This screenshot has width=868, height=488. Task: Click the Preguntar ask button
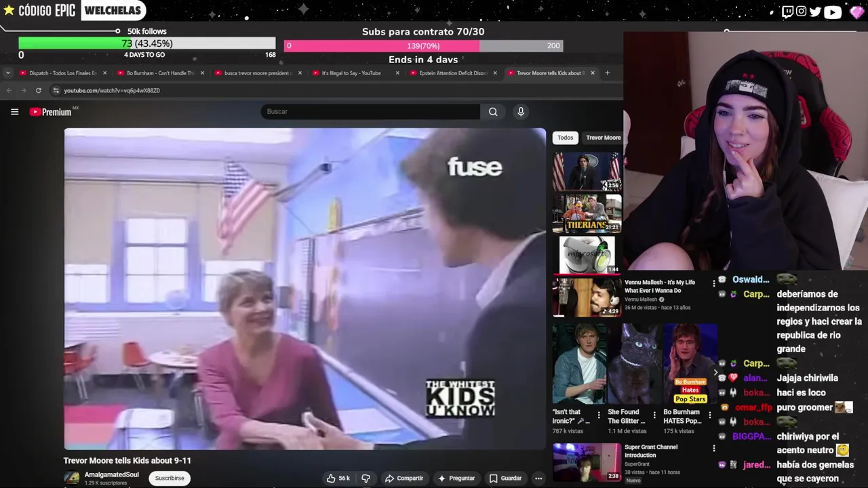pyautogui.click(x=456, y=478)
